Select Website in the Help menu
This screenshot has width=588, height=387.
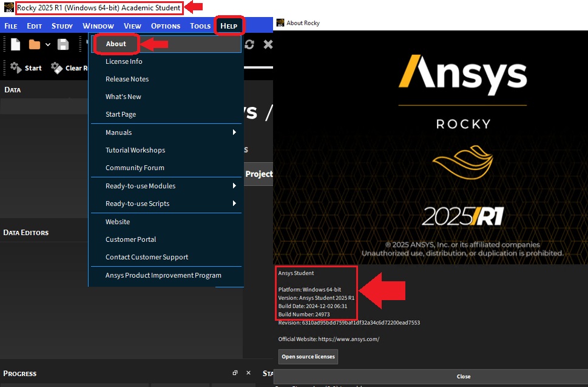point(166,222)
